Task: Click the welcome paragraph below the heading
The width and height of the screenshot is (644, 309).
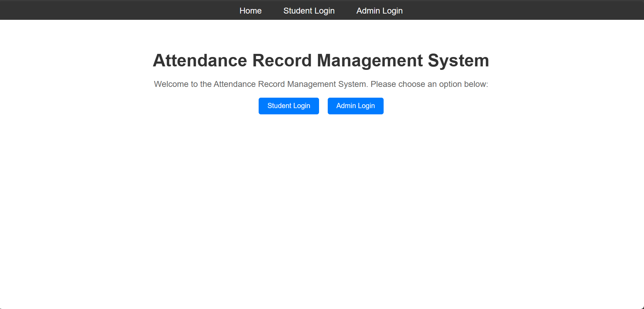Action: coord(321,84)
